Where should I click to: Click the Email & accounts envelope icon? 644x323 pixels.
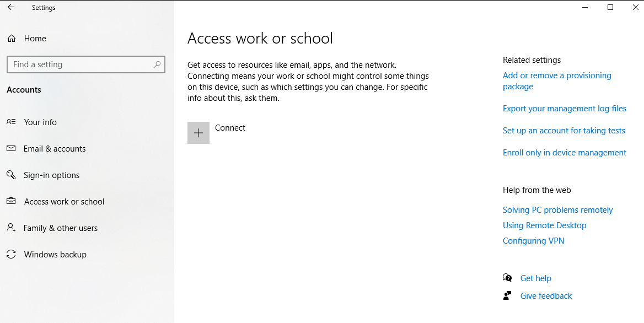tap(11, 149)
